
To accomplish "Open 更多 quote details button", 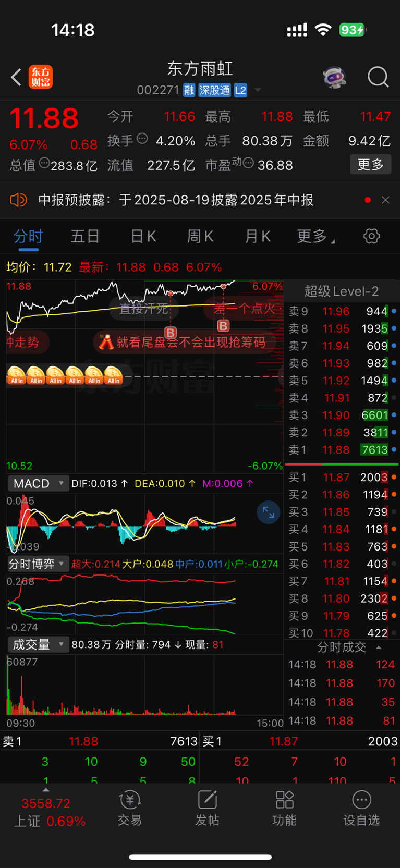I will (x=371, y=165).
